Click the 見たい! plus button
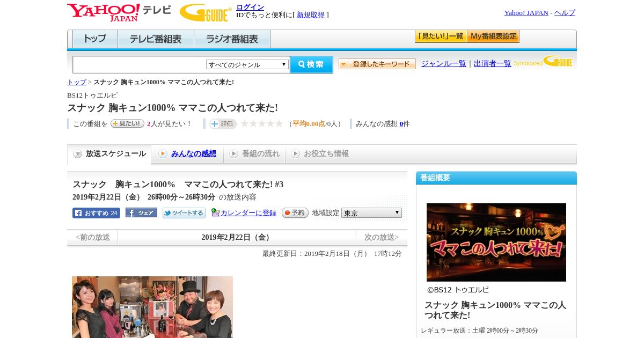The width and height of the screenshot is (644, 338). [x=127, y=123]
